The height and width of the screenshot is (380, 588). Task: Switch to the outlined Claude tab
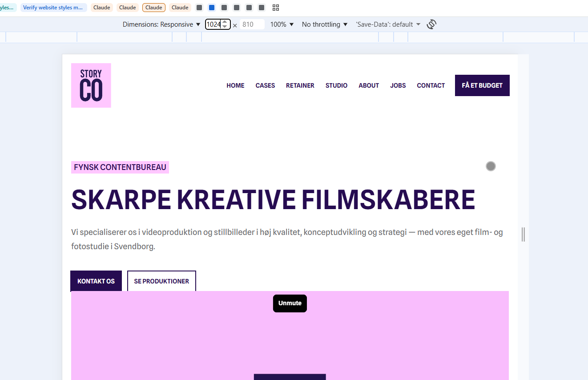(x=154, y=8)
